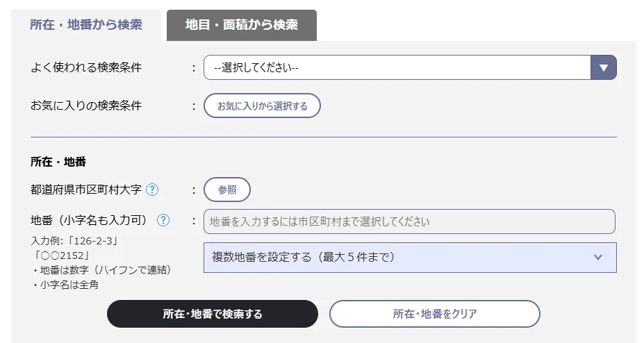
Task: Reset fields with 所在・地番をクリア
Action: [x=434, y=314]
